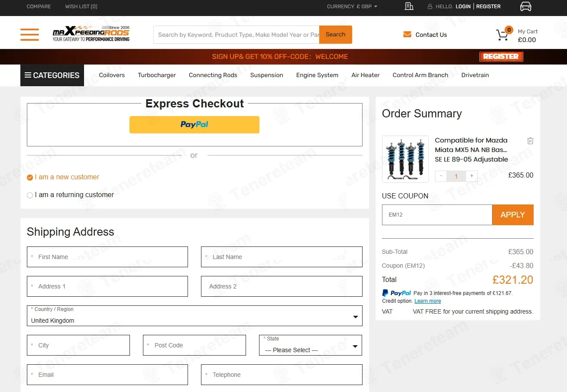Open the Currency GBP dropdown
The height and width of the screenshot is (392, 567).
[352, 6]
